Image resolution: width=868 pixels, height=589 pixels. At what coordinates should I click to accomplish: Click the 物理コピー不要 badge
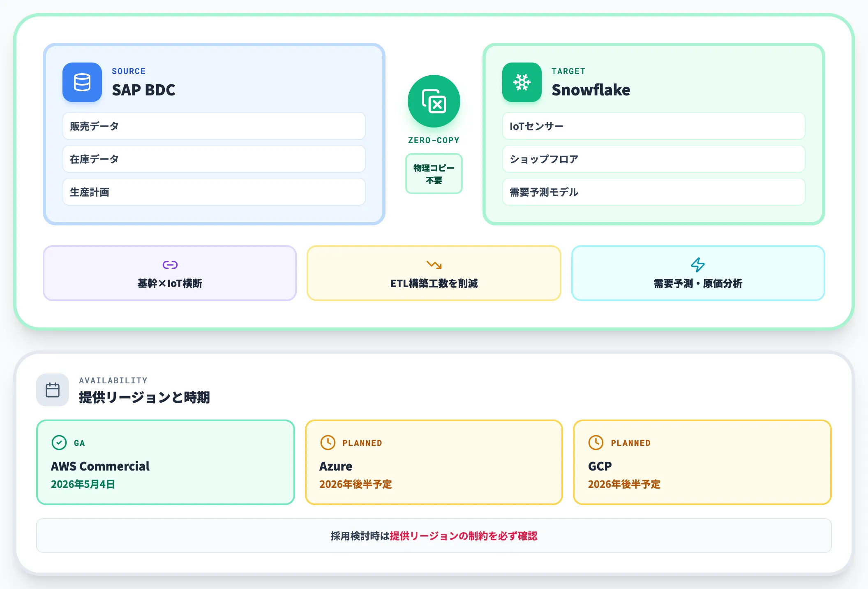[434, 174]
